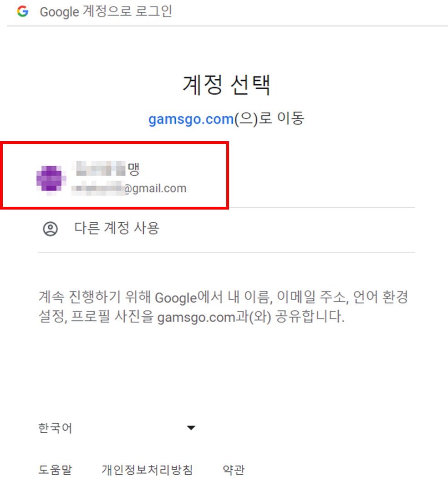The width and height of the screenshot is (448, 487).
Task: Click the Google logo icon
Action: click(23, 11)
